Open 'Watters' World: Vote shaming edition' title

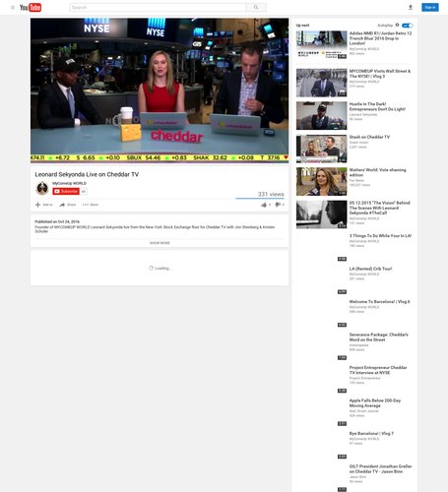(x=377, y=172)
